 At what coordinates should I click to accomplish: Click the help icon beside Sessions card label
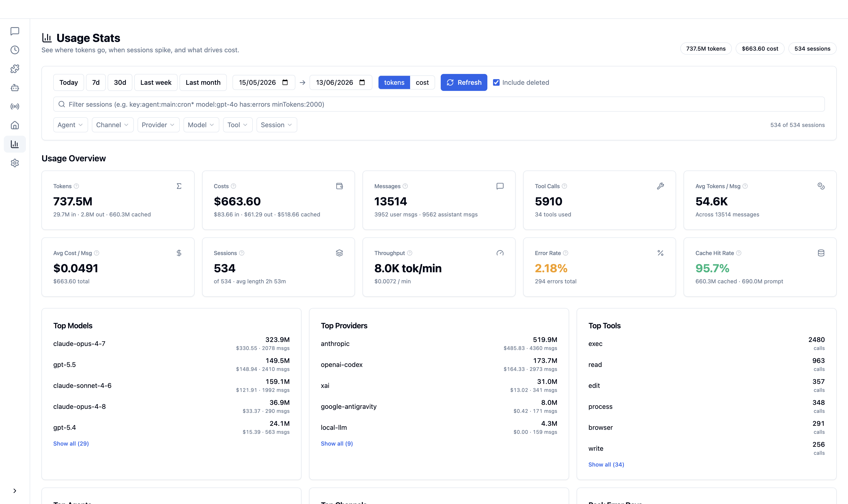(x=241, y=253)
